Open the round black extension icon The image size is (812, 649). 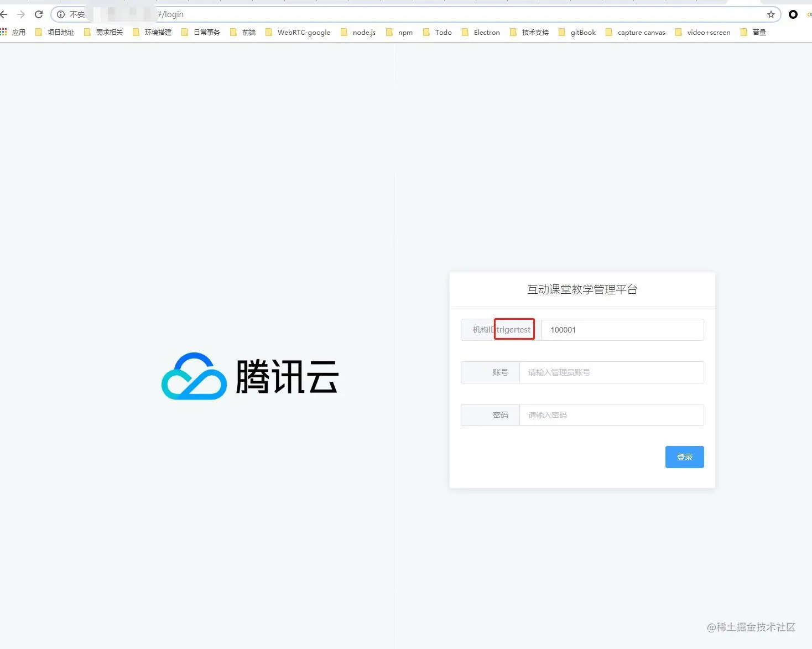[x=793, y=14]
